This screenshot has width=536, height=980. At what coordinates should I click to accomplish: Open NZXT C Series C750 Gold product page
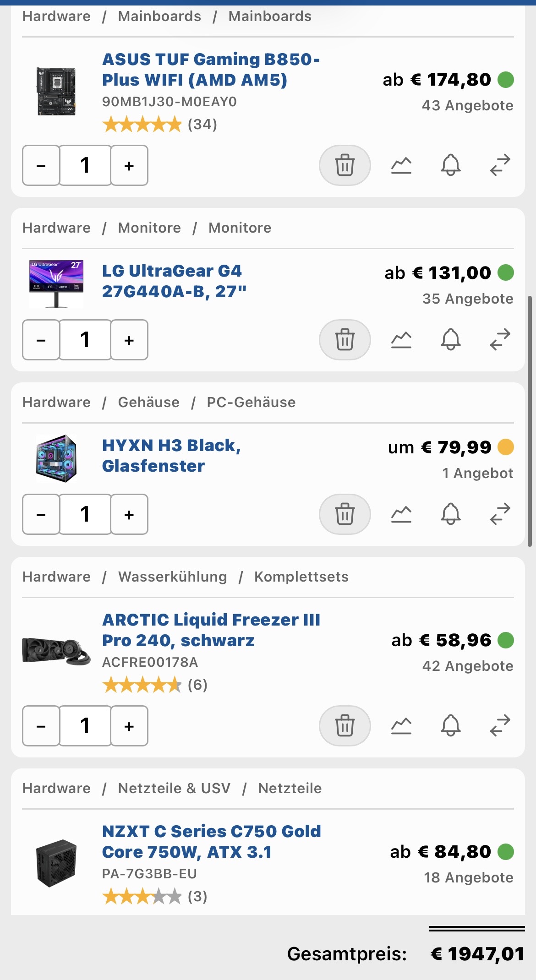tap(212, 842)
